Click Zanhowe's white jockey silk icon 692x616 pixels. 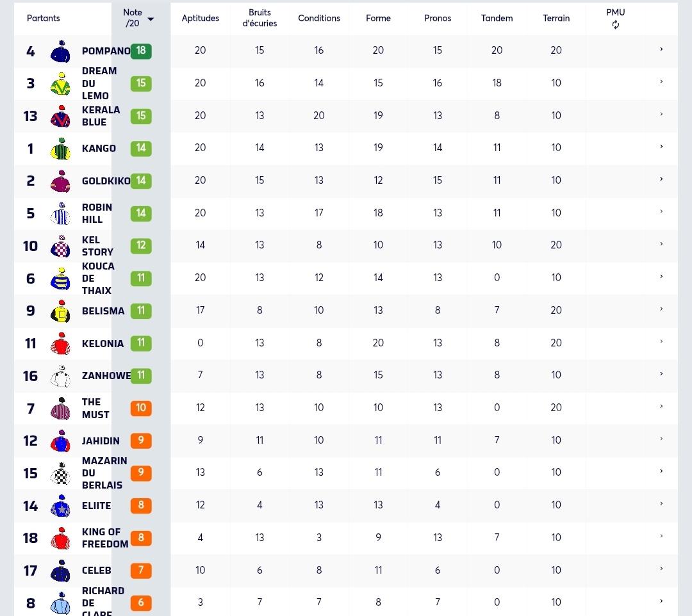click(x=61, y=376)
